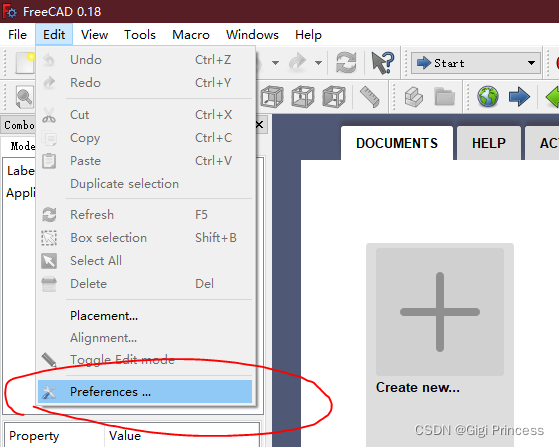Open the Tools menu
The height and width of the screenshot is (447, 559).
point(140,35)
